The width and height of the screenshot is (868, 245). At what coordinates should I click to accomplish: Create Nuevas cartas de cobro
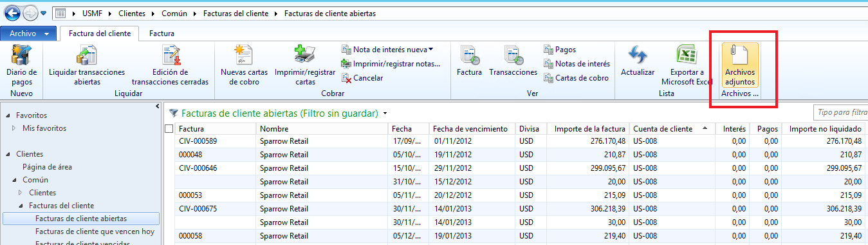click(244, 65)
